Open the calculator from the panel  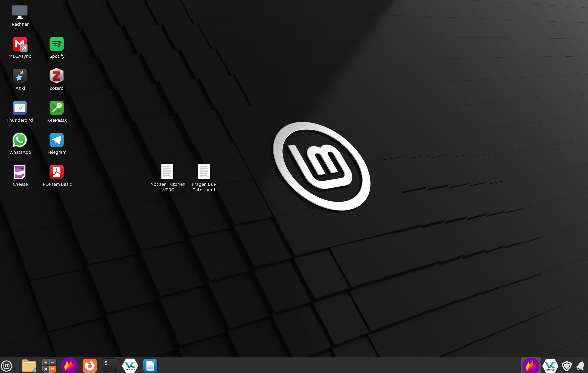(x=49, y=366)
